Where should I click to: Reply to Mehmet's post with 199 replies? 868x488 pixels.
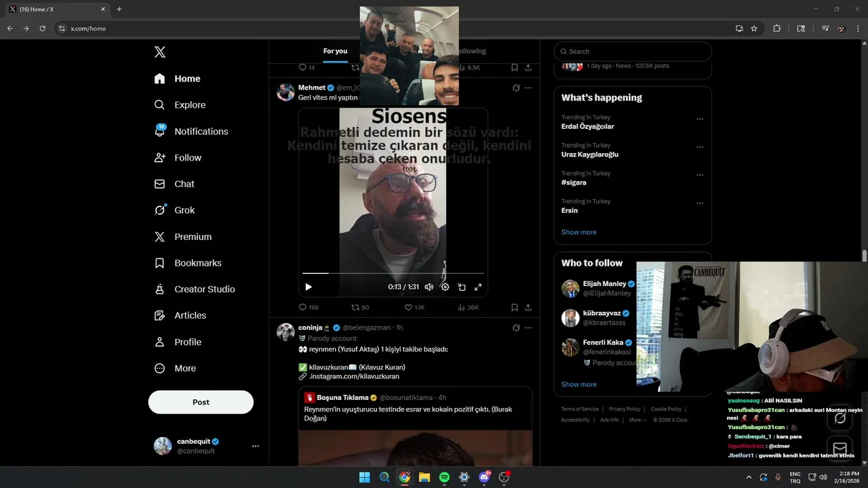309,307
